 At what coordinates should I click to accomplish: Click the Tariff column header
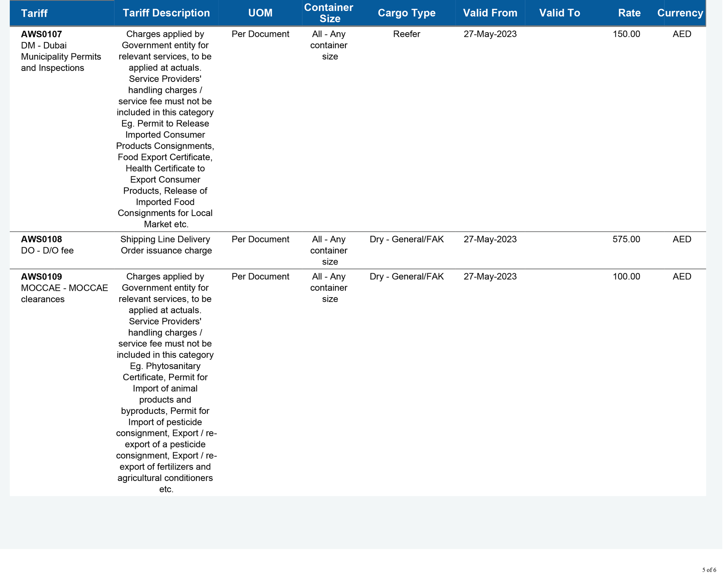click(34, 13)
